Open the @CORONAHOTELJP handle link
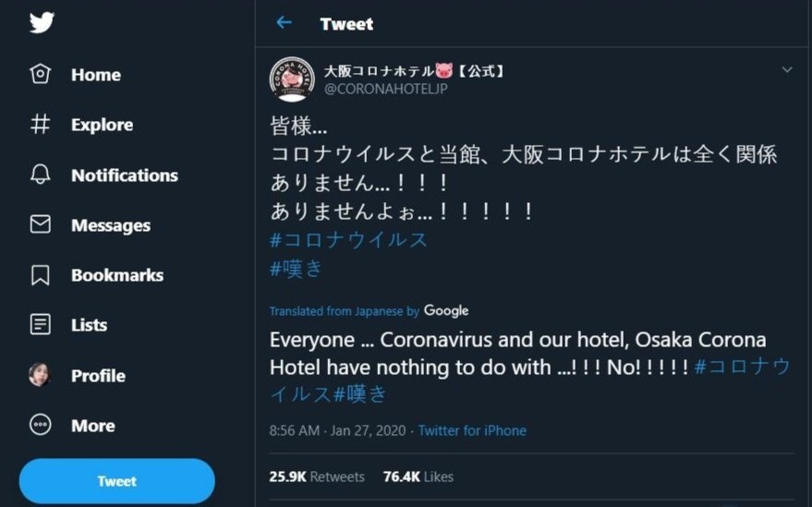Viewport: 812px width, 507px height. (x=385, y=89)
